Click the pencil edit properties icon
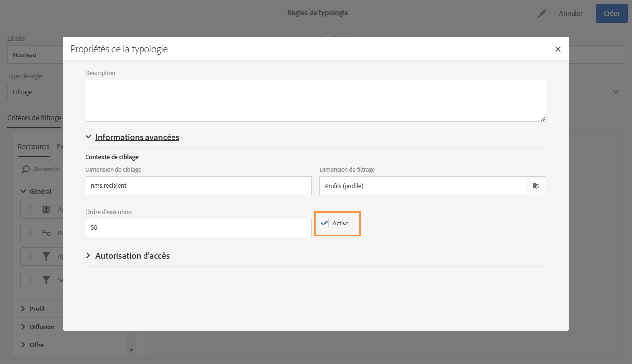Viewport: 632px width, 364px height. 542,14
